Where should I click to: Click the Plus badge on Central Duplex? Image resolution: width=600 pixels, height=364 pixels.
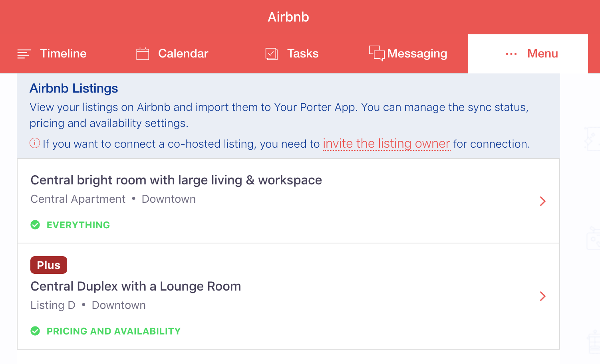pyautogui.click(x=49, y=265)
